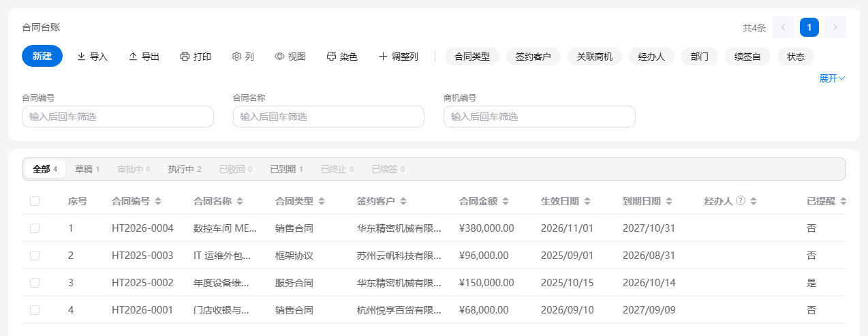The image size is (868, 336).
Task: Open the 续签自 filter chip
Action: tap(747, 57)
